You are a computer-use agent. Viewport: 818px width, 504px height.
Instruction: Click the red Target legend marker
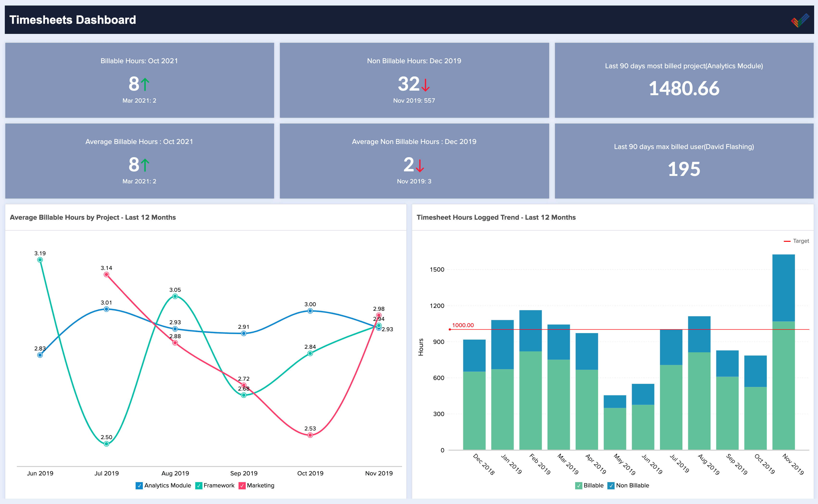tap(787, 241)
